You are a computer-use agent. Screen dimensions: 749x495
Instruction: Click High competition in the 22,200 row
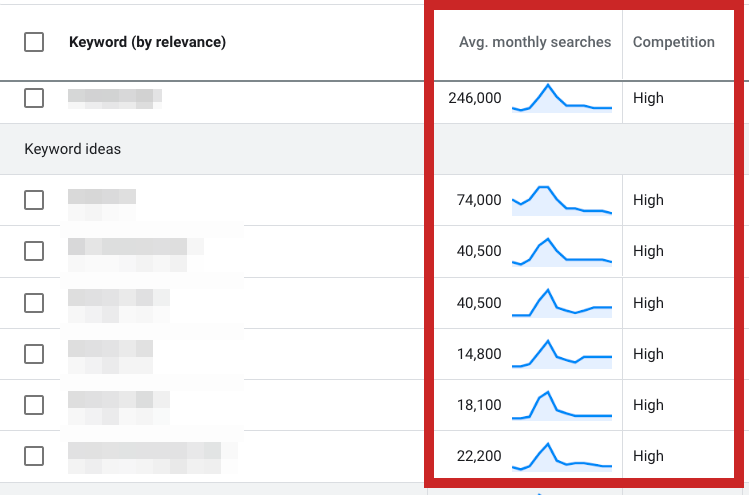coord(648,456)
